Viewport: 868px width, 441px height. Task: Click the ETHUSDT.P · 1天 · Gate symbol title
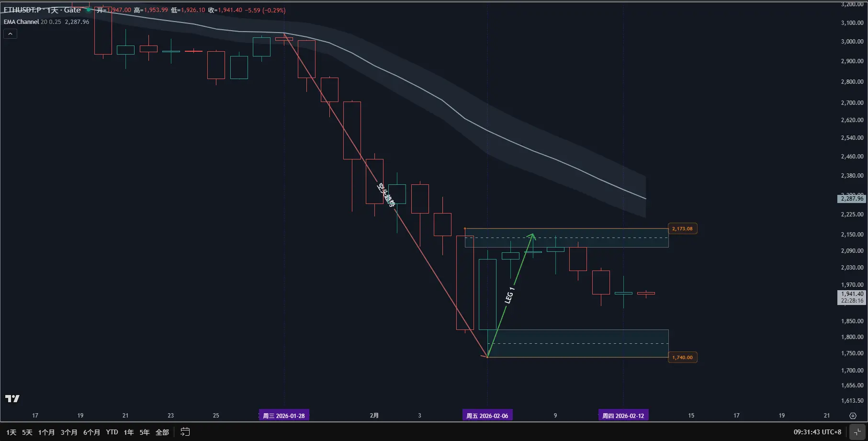point(42,10)
